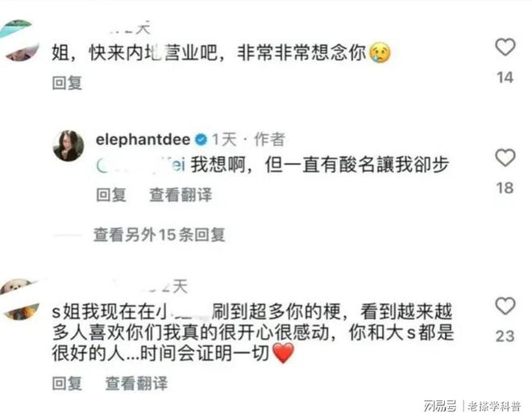
Task: Tap the red heart emoji in the bottom comment
Action: [283, 353]
